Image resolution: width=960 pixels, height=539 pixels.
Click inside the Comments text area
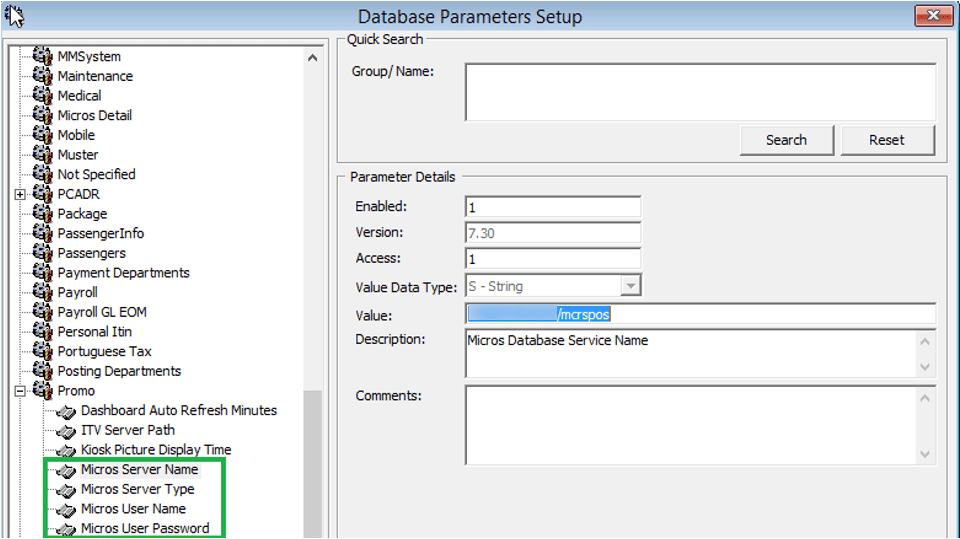(x=691, y=425)
